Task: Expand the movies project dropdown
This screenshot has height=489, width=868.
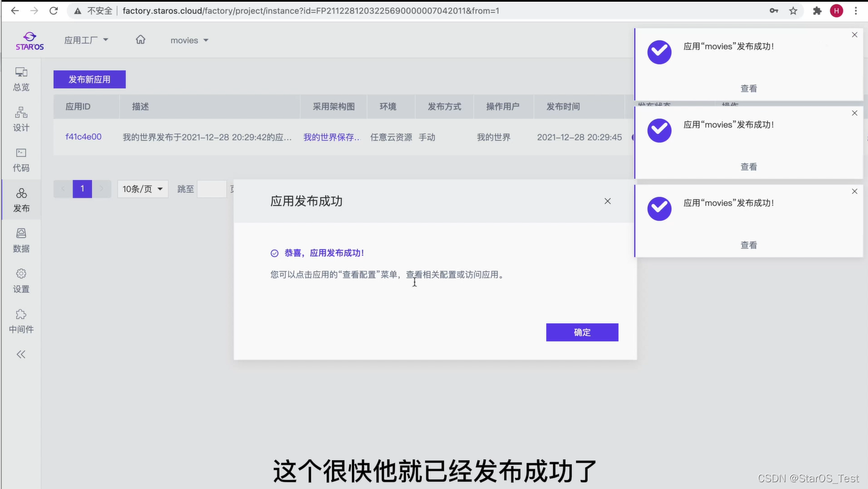Action: 189,40
